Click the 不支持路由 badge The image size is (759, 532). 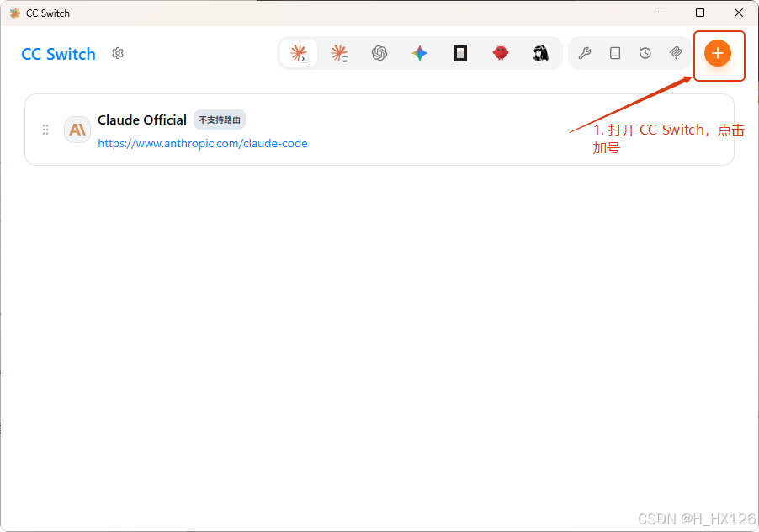220,120
